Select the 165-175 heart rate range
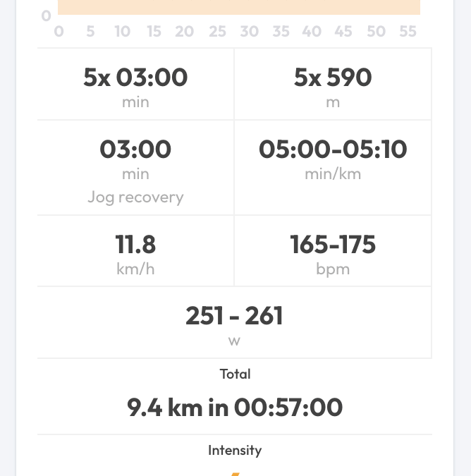The height and width of the screenshot is (476, 471). pyautogui.click(x=333, y=244)
